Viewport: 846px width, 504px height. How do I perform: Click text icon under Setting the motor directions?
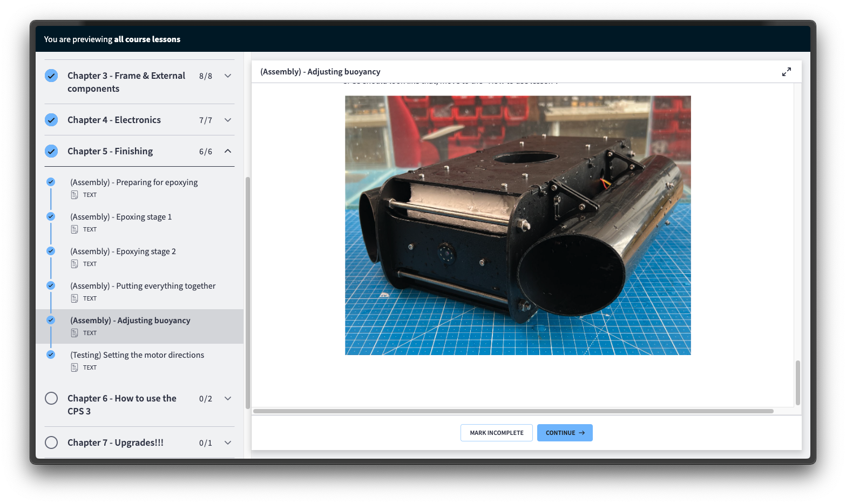(x=75, y=367)
